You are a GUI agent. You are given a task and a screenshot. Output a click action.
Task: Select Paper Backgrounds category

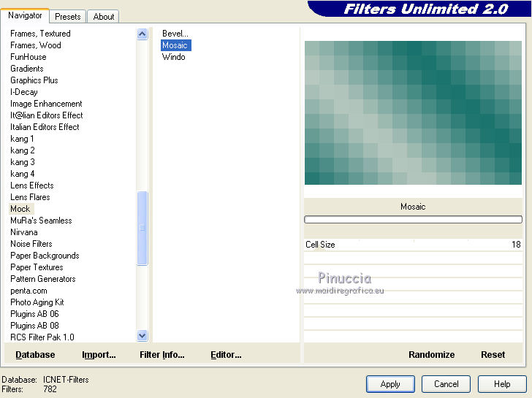[x=45, y=256]
